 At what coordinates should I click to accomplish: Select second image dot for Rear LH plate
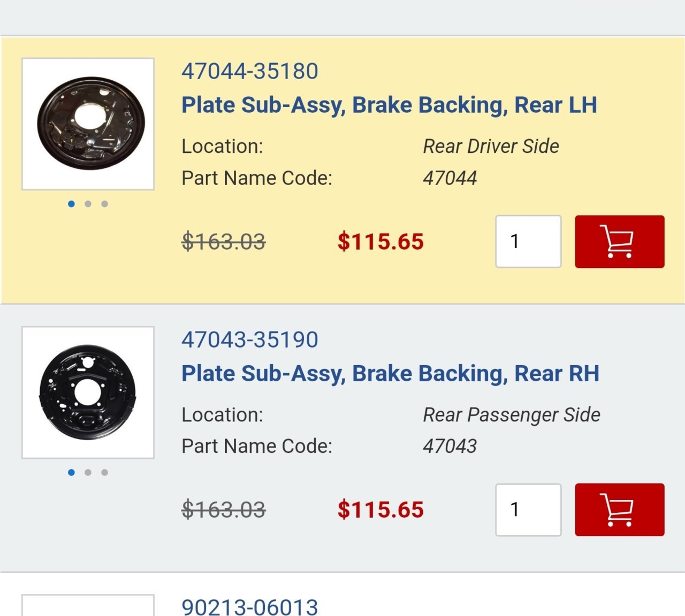88,204
